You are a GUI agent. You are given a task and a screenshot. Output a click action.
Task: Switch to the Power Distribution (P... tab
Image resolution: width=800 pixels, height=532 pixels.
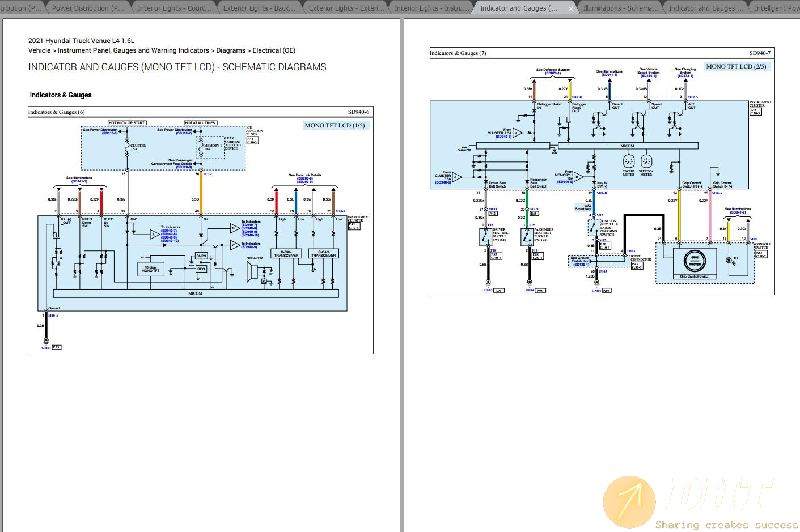click(x=88, y=8)
